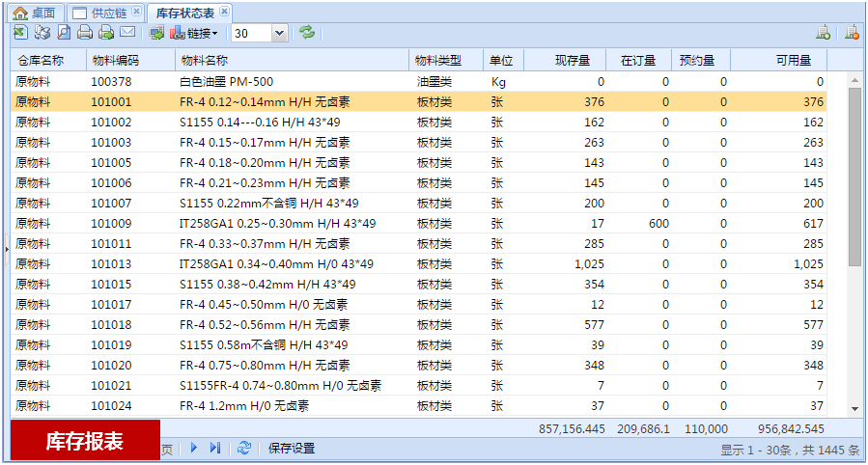Expand the page size dropdown arrow
Screen dimensions: 868x465
pyautogui.click(x=280, y=33)
